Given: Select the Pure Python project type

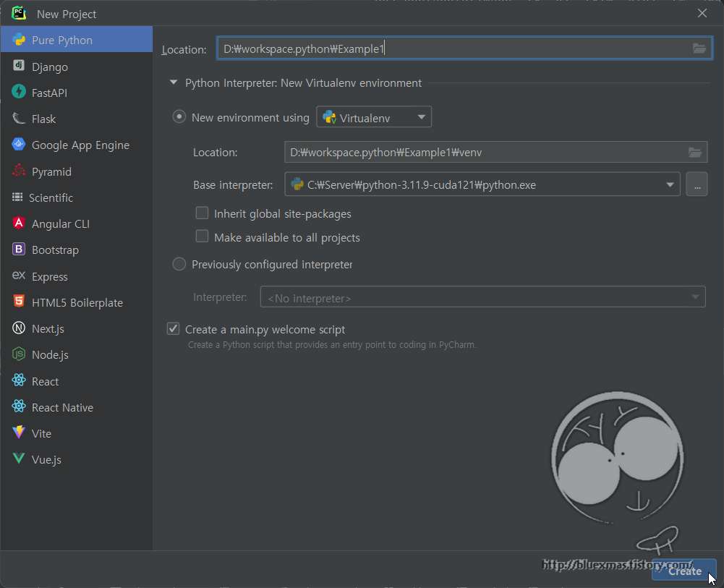Looking at the screenshot, I should [x=76, y=40].
